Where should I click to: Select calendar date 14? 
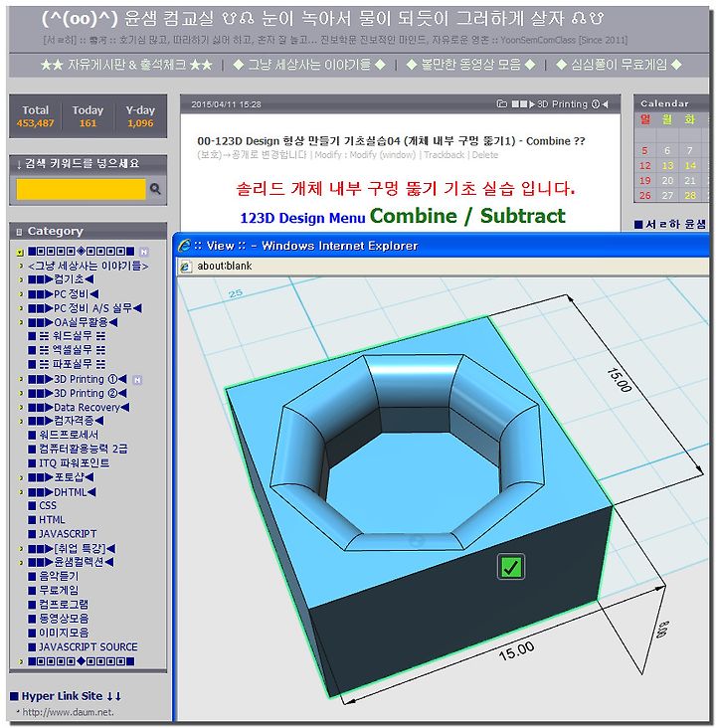690,166
